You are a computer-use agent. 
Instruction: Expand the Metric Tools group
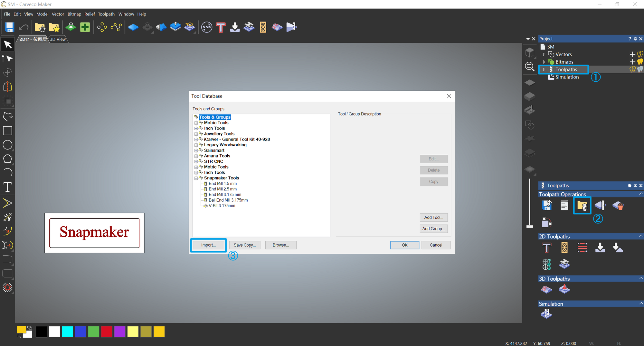click(196, 123)
